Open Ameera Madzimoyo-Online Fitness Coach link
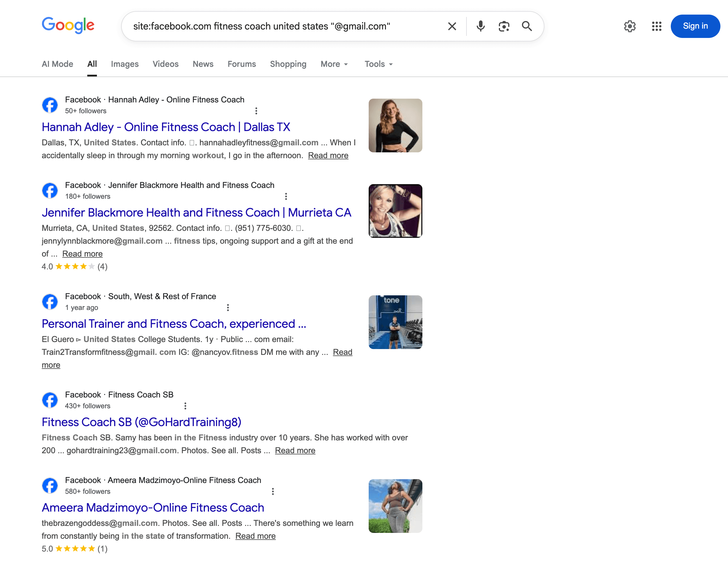 (153, 507)
